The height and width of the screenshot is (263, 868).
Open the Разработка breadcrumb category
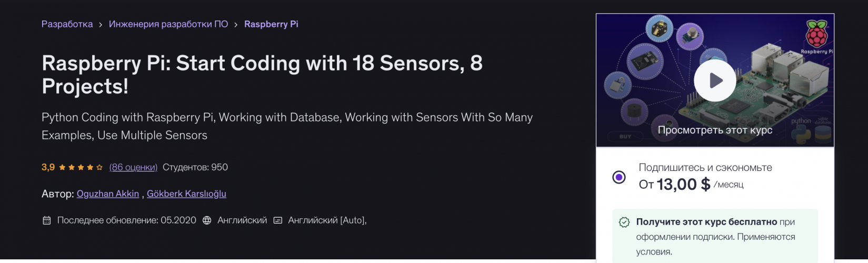click(67, 24)
